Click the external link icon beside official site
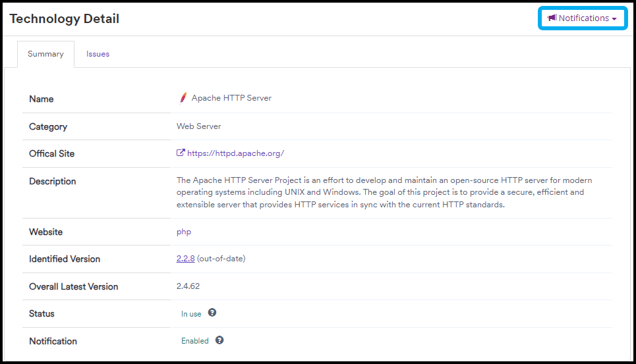Image resolution: width=636 pixels, height=364 pixels. (x=181, y=153)
